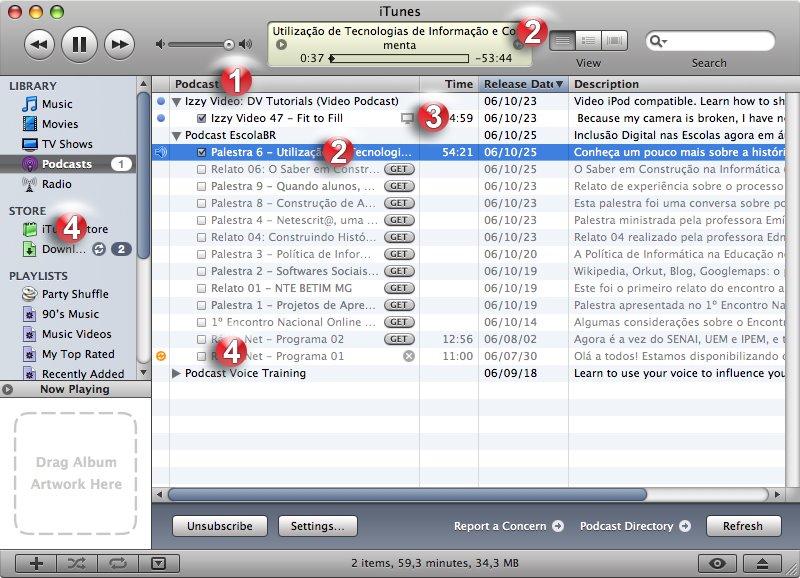Check Relato 04 episode checkbox
Image resolution: width=800 pixels, height=578 pixels.
pos(202,237)
